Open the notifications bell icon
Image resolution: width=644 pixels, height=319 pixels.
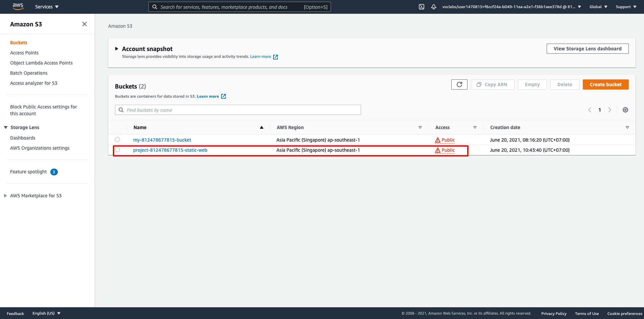pyautogui.click(x=434, y=7)
